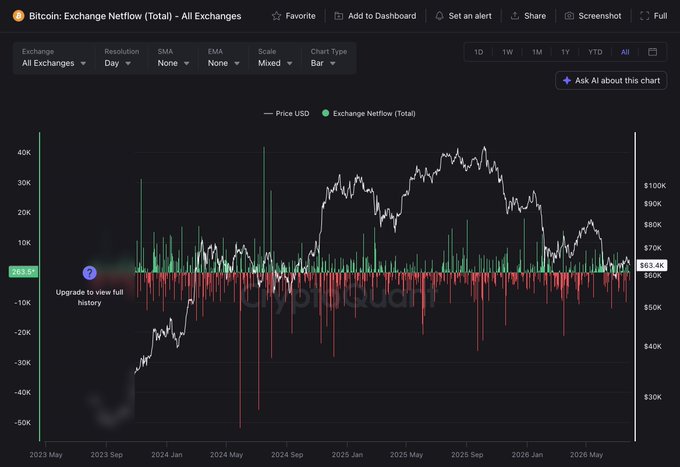The image size is (680, 467).
Task: Select the All time range tab
Action: click(x=625, y=52)
